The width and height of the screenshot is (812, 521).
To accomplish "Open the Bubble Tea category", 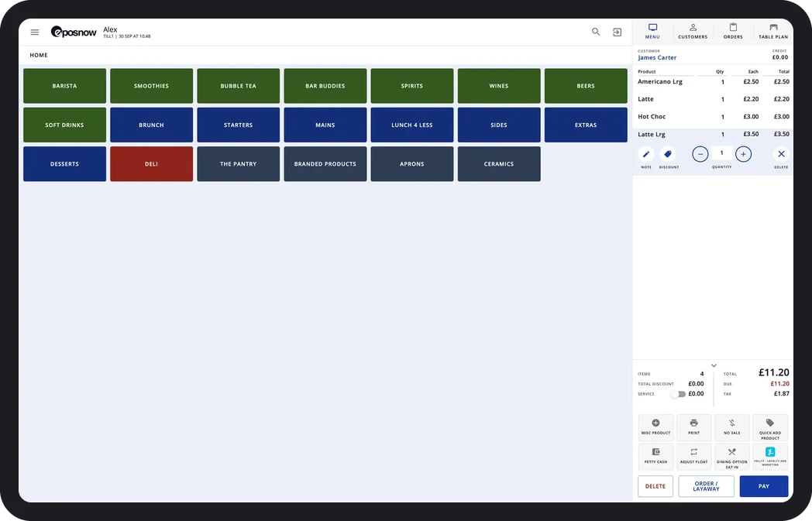I will pos(238,86).
